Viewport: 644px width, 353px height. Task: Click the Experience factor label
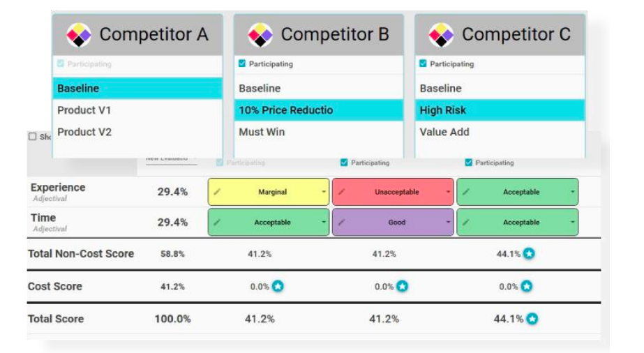[58, 188]
